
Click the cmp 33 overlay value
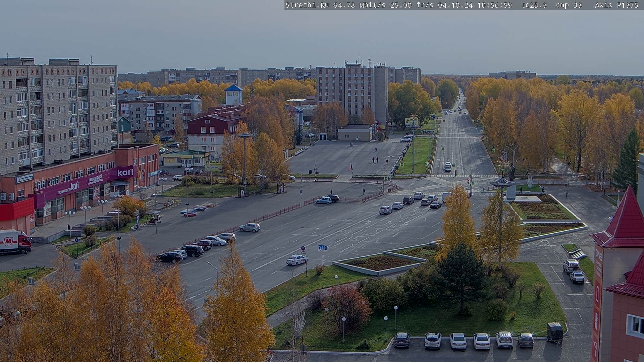click(x=569, y=5)
